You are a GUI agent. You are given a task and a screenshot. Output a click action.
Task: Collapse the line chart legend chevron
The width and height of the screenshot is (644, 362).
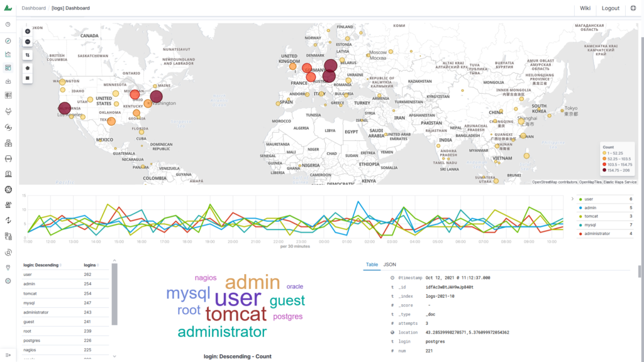tap(572, 199)
